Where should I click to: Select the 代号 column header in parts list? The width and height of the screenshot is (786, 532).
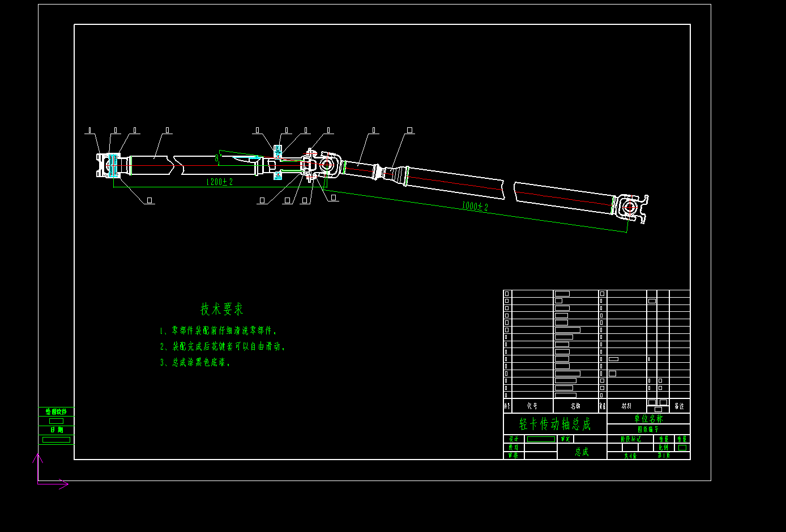(x=532, y=406)
